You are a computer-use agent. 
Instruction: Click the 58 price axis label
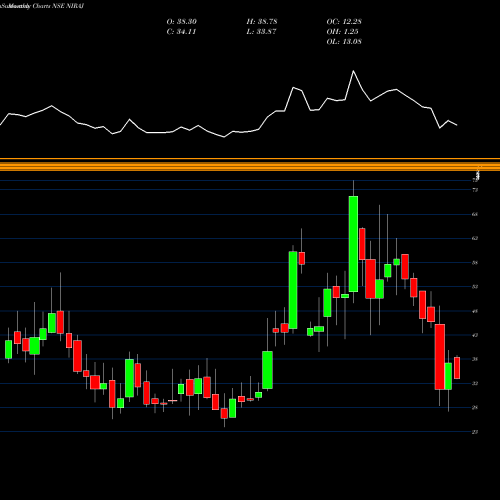(475, 263)
